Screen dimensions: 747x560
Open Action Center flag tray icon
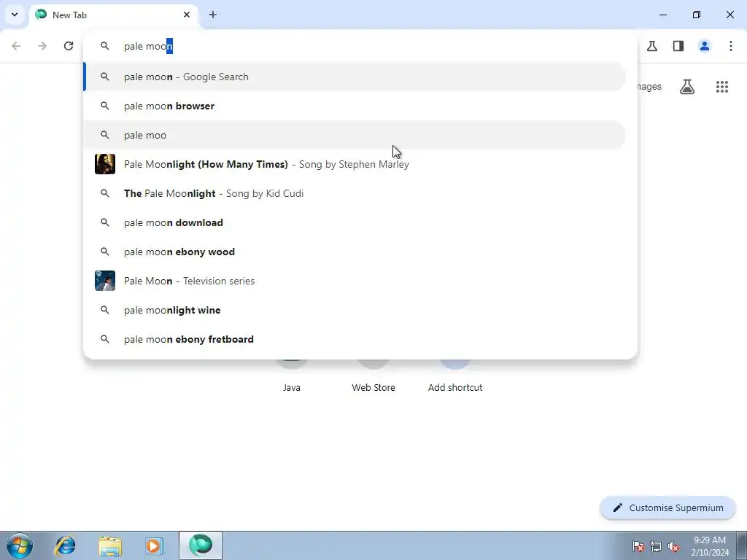point(638,546)
